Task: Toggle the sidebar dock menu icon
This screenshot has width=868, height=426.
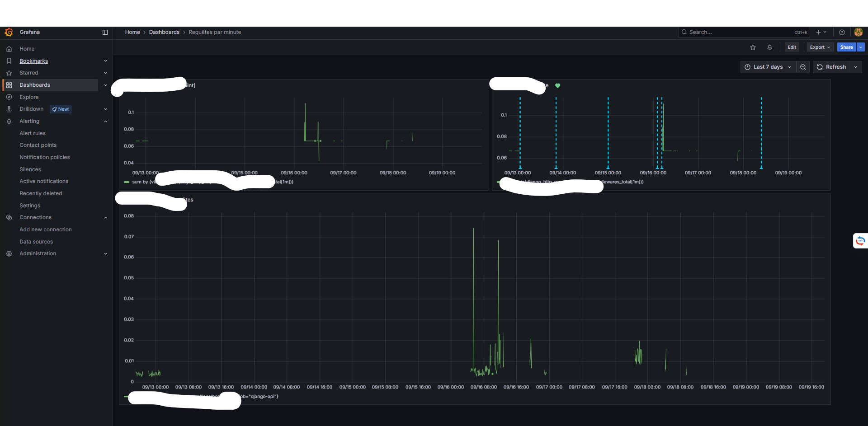Action: (x=105, y=32)
